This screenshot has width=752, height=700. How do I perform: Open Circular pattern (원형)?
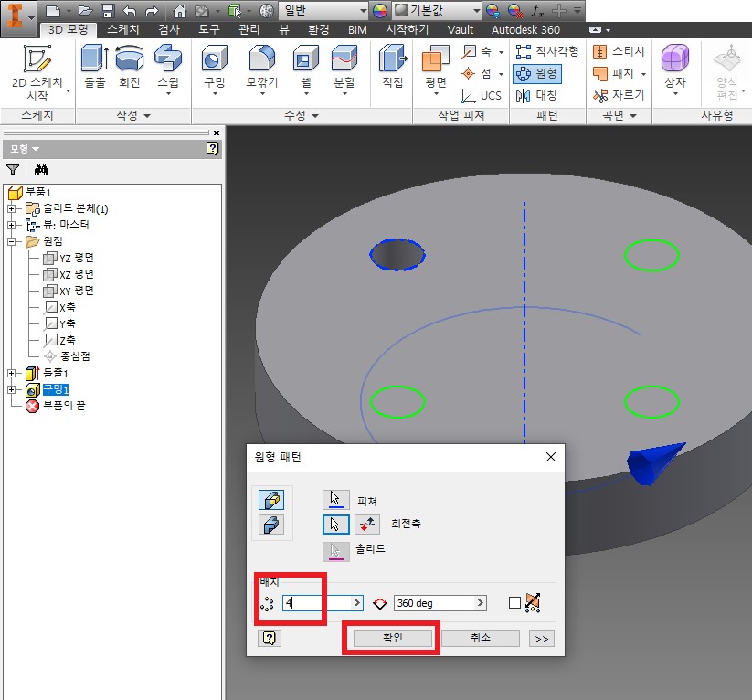coord(536,73)
